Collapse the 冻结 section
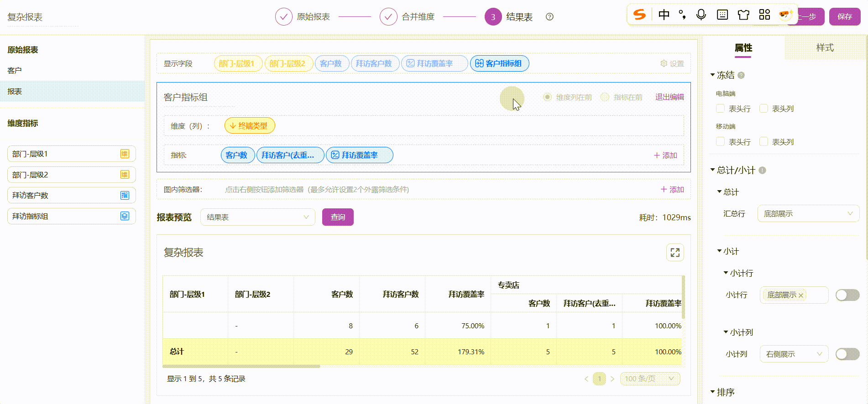The width and height of the screenshot is (868, 404). [712, 75]
